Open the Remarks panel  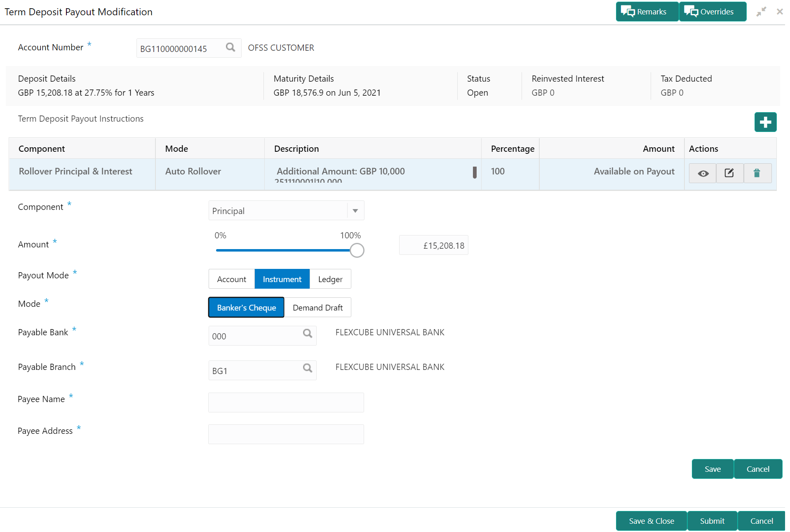pos(647,12)
